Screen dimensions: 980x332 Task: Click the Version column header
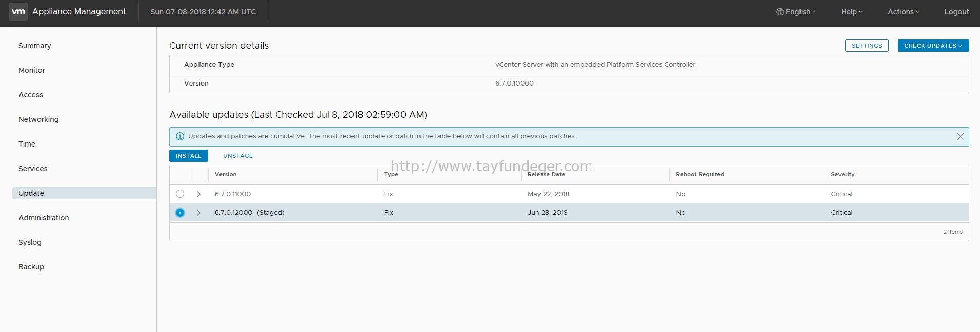[x=226, y=174]
